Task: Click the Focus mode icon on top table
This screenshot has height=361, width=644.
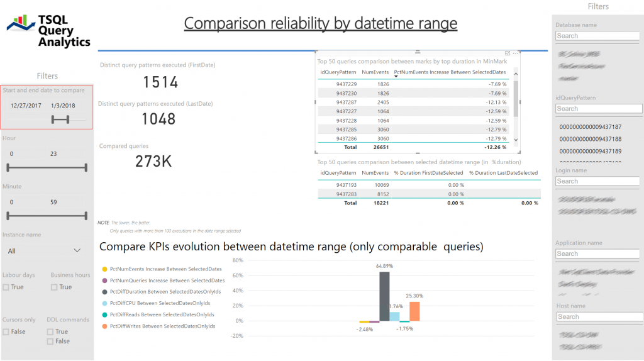Action: coord(508,53)
